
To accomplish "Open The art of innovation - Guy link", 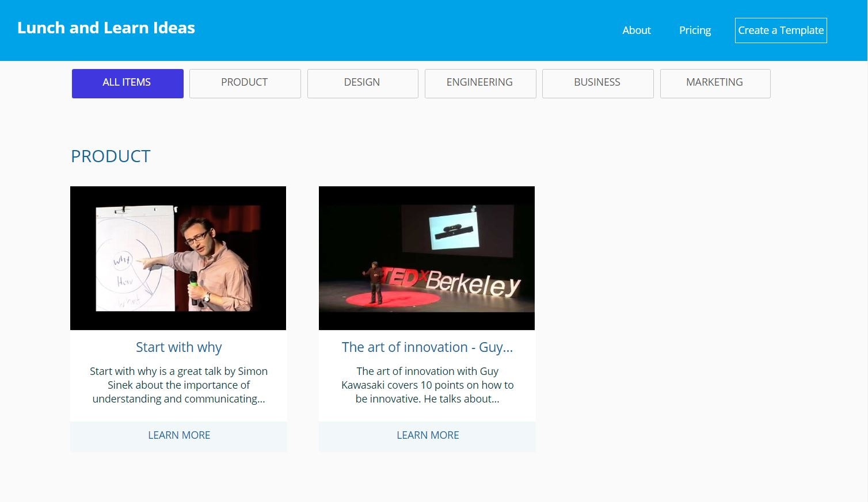I will click(x=427, y=347).
